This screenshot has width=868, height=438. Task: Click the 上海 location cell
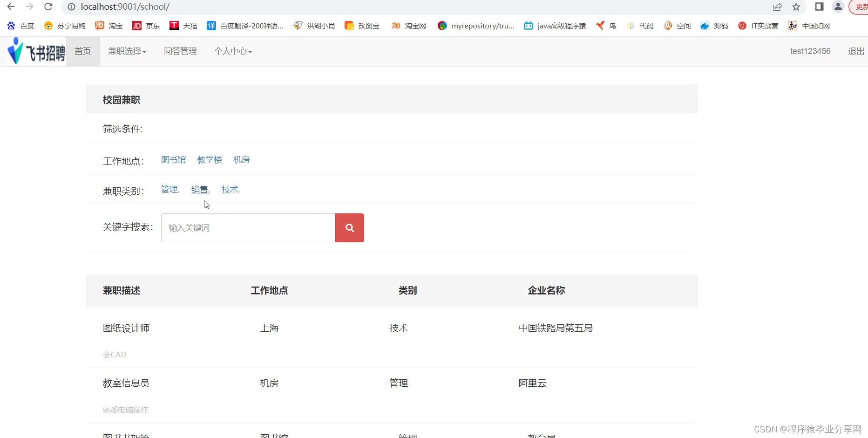click(x=269, y=328)
